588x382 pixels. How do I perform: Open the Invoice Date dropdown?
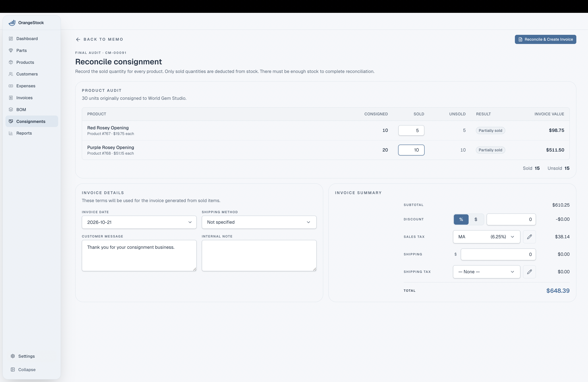coord(139,222)
